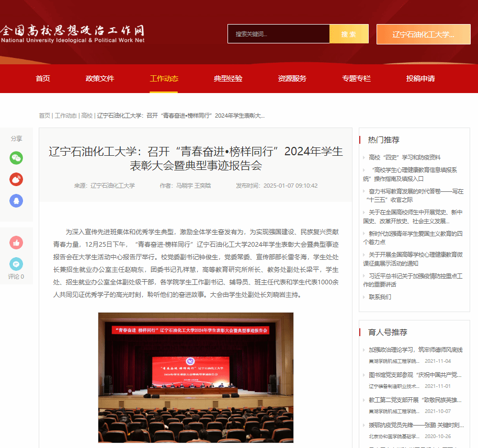The width and height of the screenshot is (478, 448).
Task: Share article via WeChat icon
Action: [16, 157]
